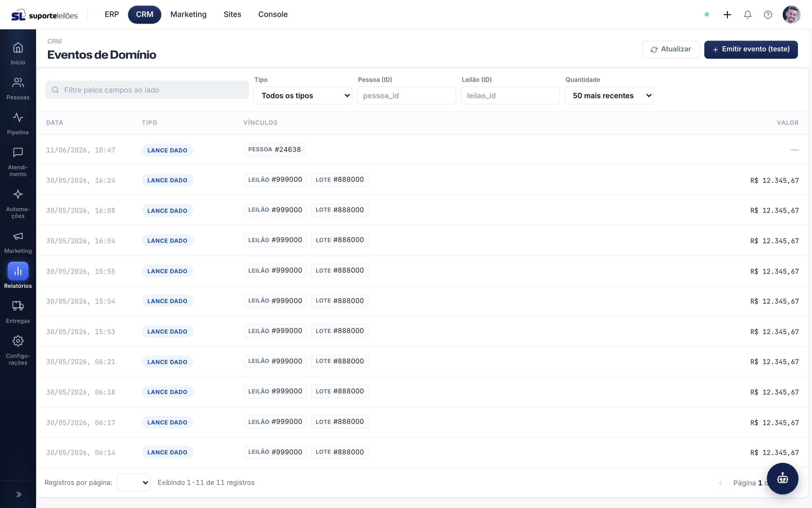Open the help question mark icon

click(x=768, y=14)
